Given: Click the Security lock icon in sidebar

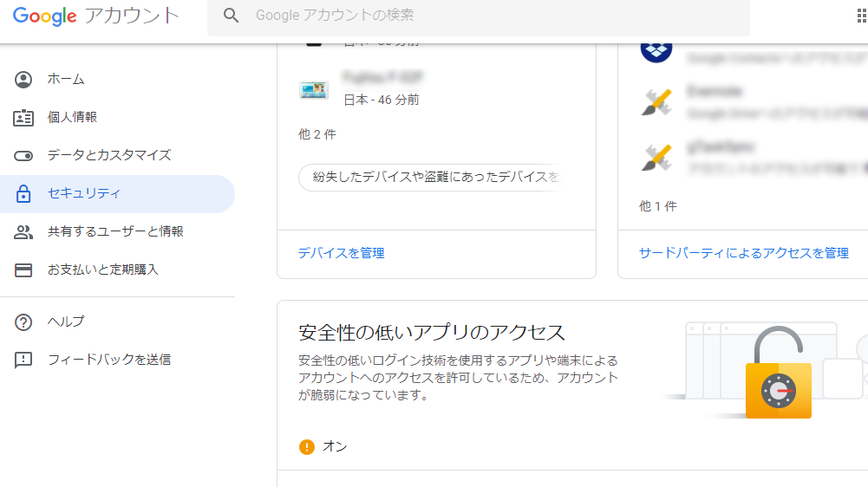Looking at the screenshot, I should coord(23,194).
